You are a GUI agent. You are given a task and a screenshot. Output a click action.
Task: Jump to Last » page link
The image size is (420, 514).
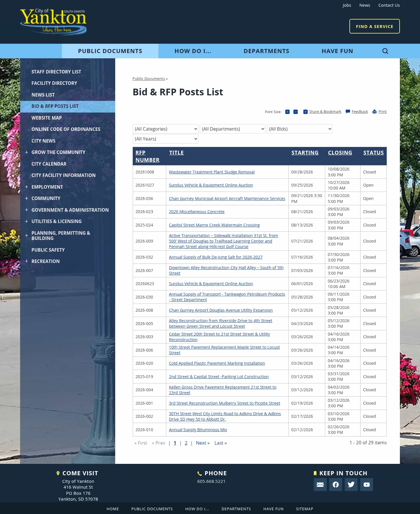click(220, 443)
